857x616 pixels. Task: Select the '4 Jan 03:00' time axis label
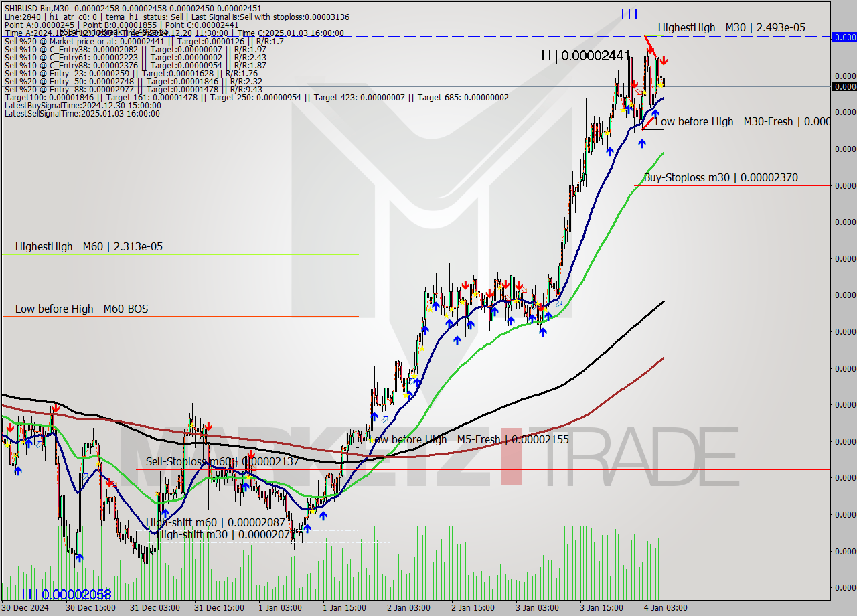pyautogui.click(x=666, y=607)
